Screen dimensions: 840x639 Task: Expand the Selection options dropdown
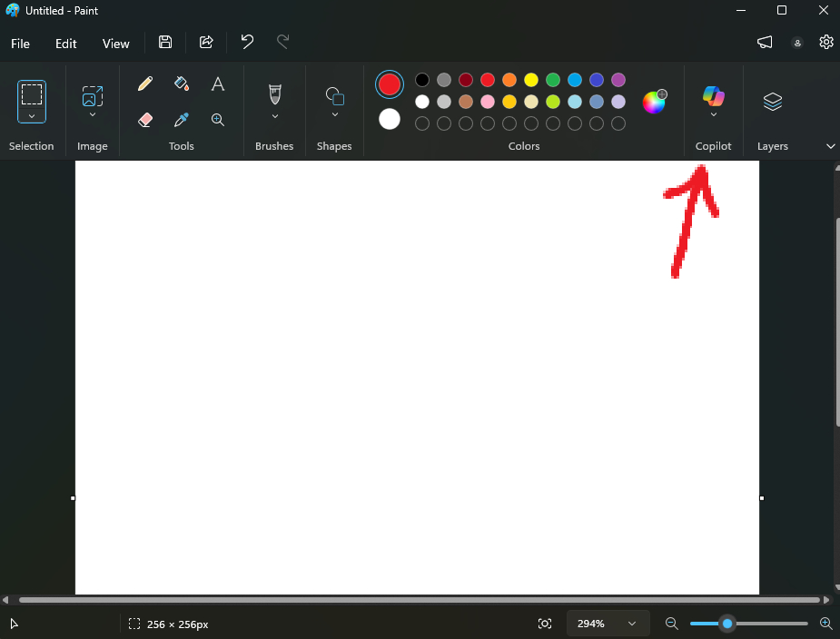coord(32,116)
